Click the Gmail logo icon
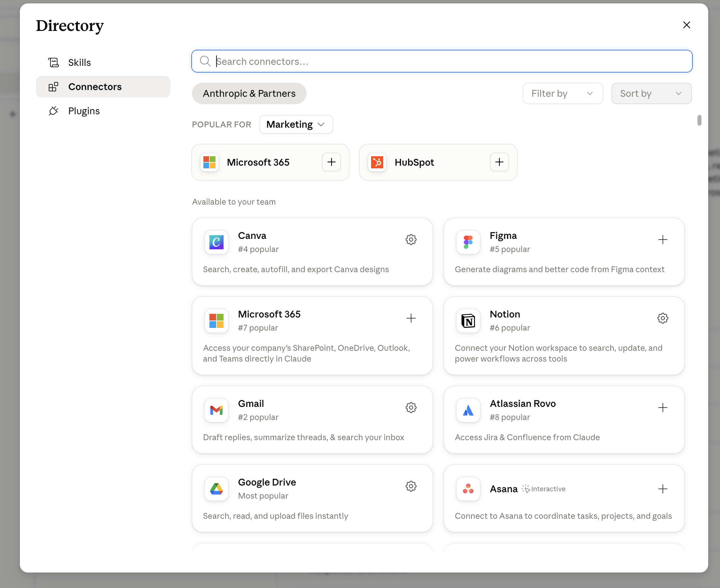The image size is (720, 588). point(216,410)
